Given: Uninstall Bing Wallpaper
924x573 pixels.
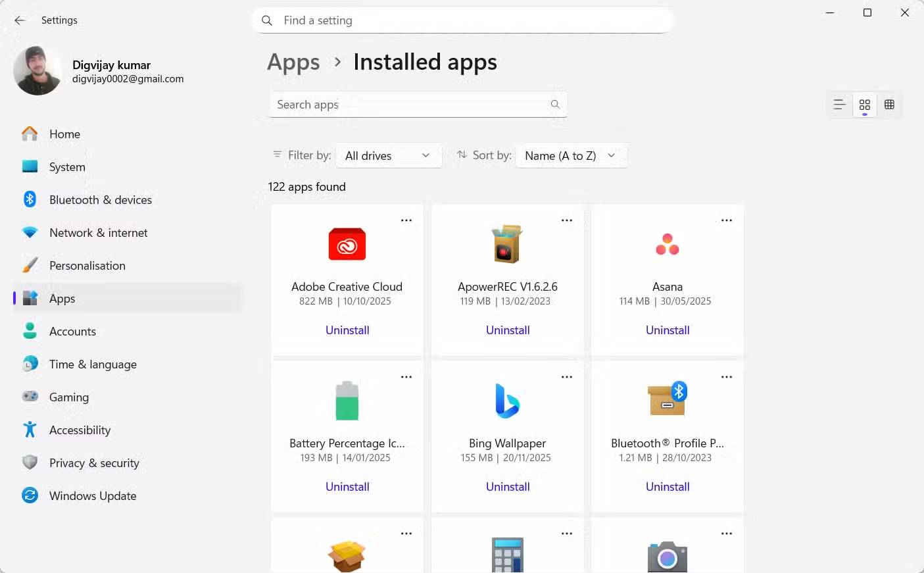Looking at the screenshot, I should [507, 486].
